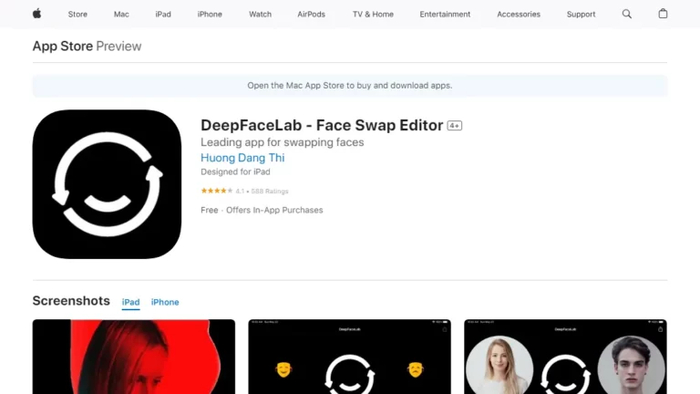
Task: Open the red portrait screenshot thumbnail
Action: click(x=134, y=357)
